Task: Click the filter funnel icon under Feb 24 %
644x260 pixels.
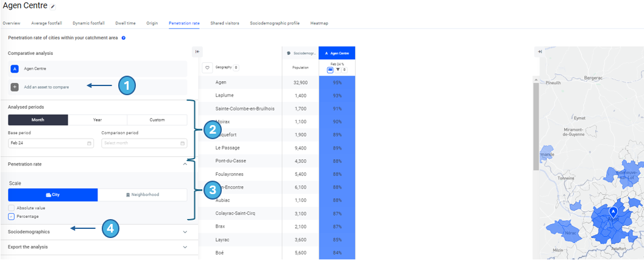Action: [x=338, y=70]
